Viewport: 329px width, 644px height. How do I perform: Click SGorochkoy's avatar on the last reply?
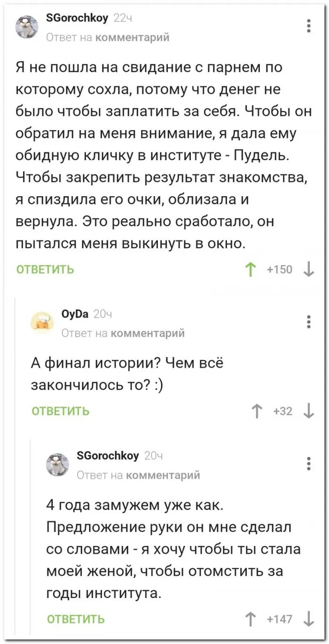pos(57,465)
